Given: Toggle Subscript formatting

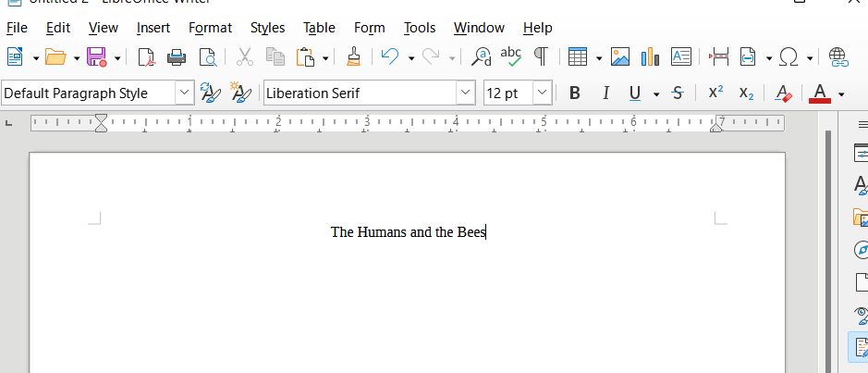Looking at the screenshot, I should [746, 93].
